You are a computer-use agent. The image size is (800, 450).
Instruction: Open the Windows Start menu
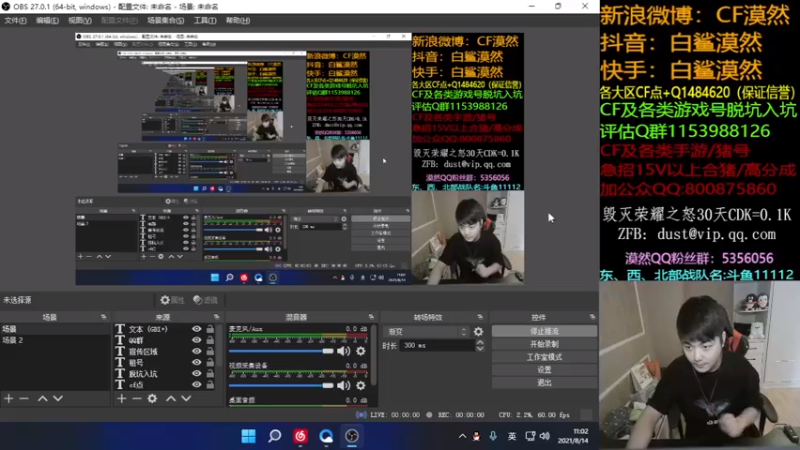click(248, 436)
